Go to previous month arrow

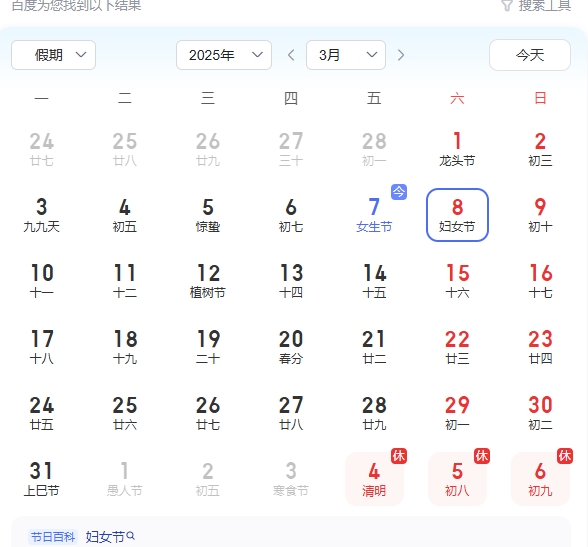pyautogui.click(x=291, y=55)
